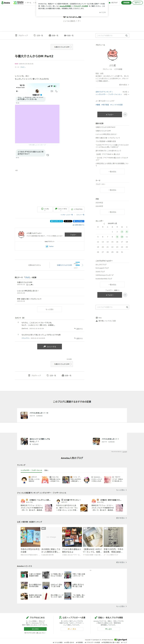
Task: Open 記事一覧 in top navigation
Action: click(x=38, y=35)
